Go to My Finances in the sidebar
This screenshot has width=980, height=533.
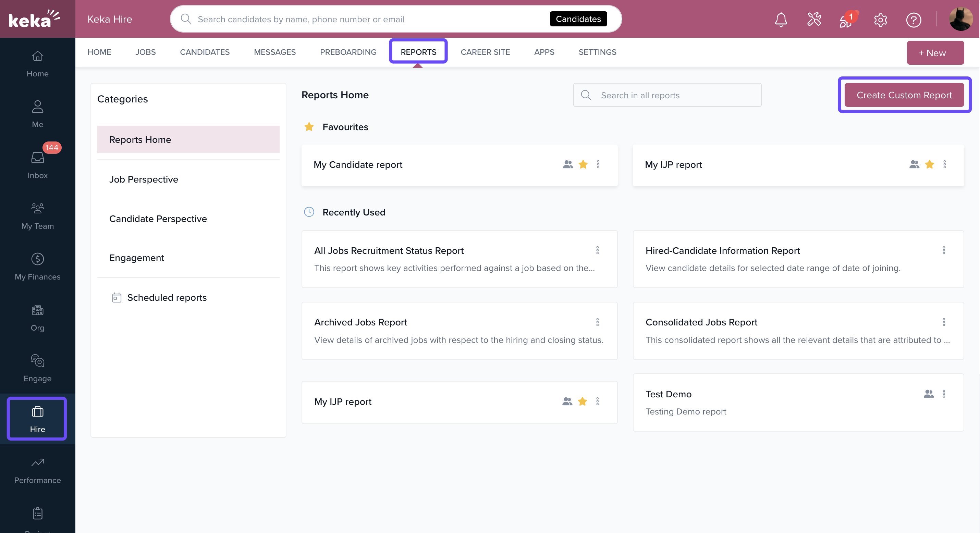37,266
